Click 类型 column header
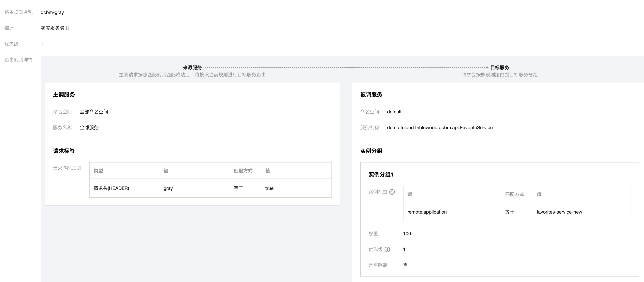 pyautogui.click(x=98, y=171)
